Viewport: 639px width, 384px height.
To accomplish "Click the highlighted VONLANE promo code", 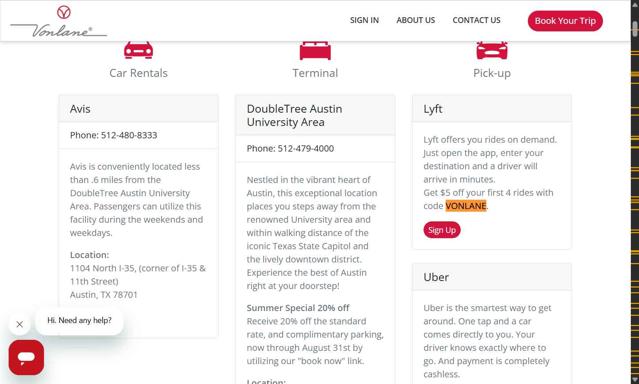I will coord(466,206).
